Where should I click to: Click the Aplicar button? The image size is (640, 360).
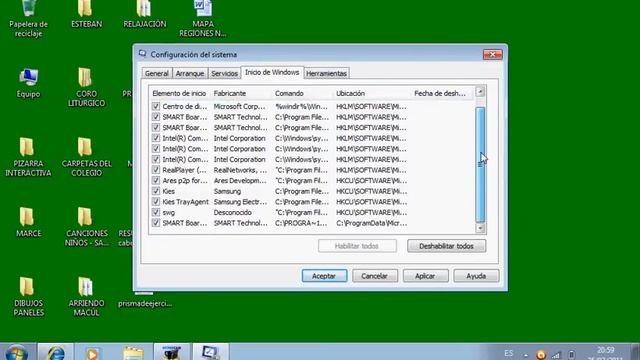click(425, 276)
